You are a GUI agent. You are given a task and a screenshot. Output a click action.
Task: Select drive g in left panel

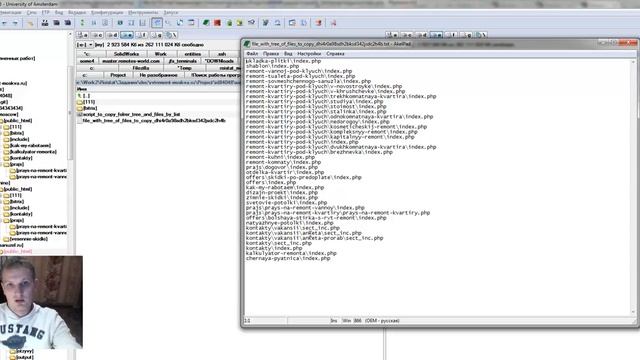156,35
